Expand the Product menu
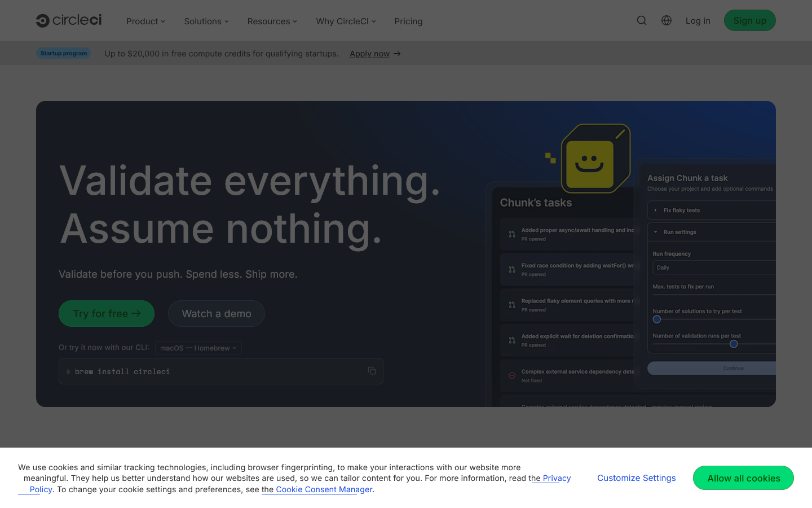This screenshot has height=508, width=812. tap(145, 21)
